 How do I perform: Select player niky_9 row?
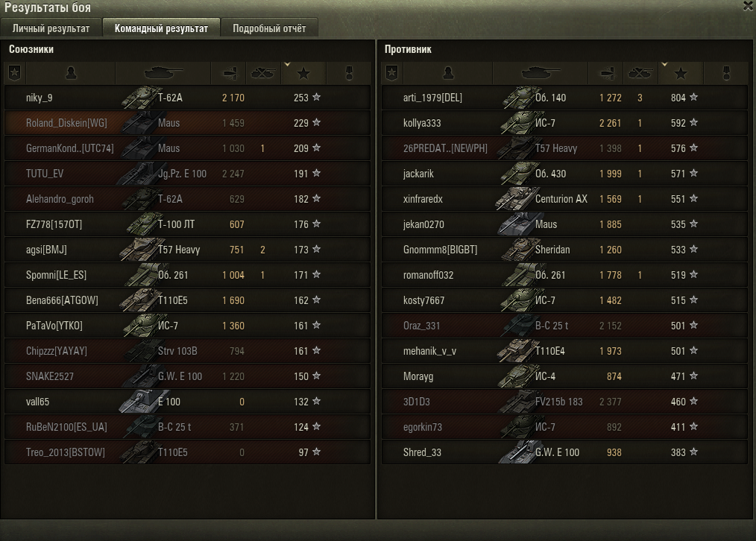tap(188, 98)
